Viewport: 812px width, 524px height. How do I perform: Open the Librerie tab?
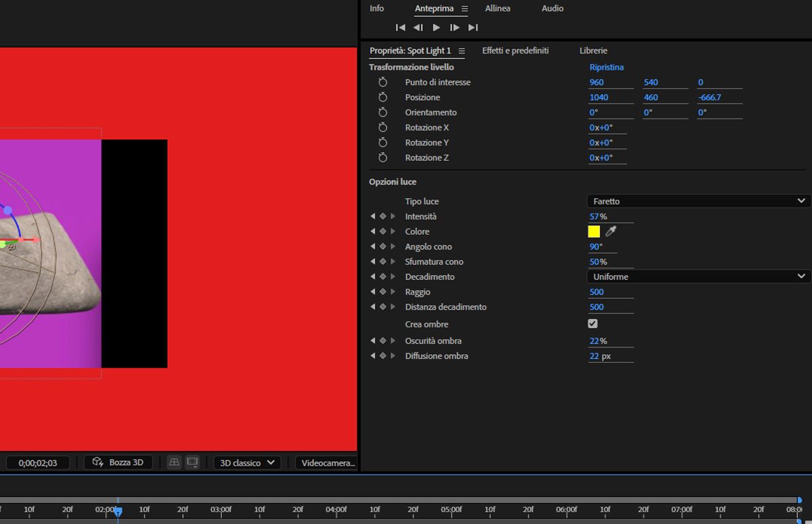click(x=593, y=51)
